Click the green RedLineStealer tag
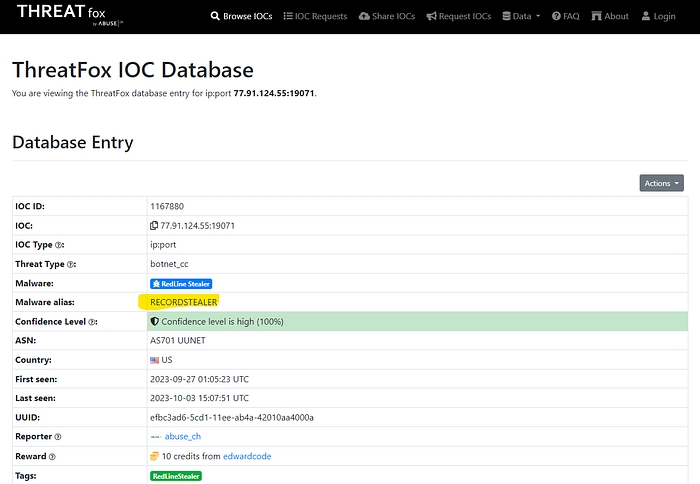Image resolution: width=700 pixels, height=484 pixels. coord(175,476)
